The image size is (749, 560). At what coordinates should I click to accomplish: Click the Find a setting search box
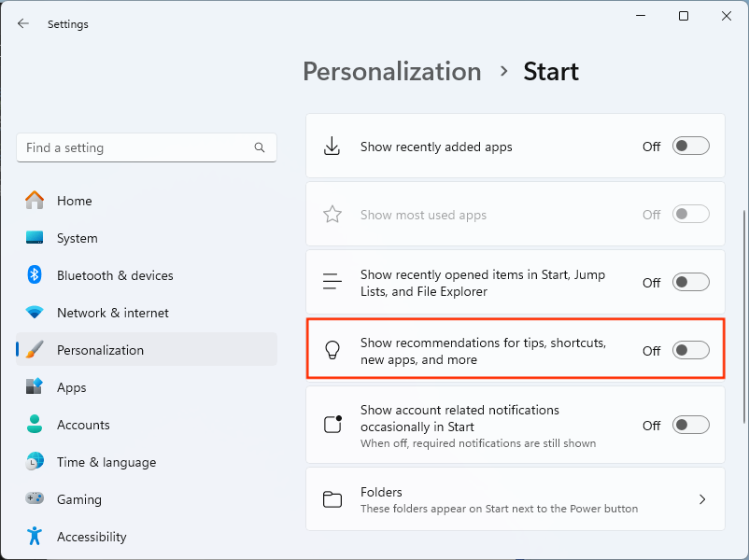pos(135,147)
